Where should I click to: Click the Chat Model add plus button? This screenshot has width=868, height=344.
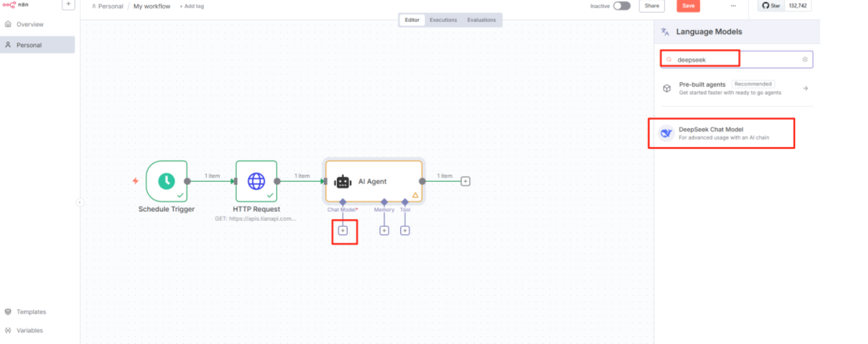coord(342,231)
